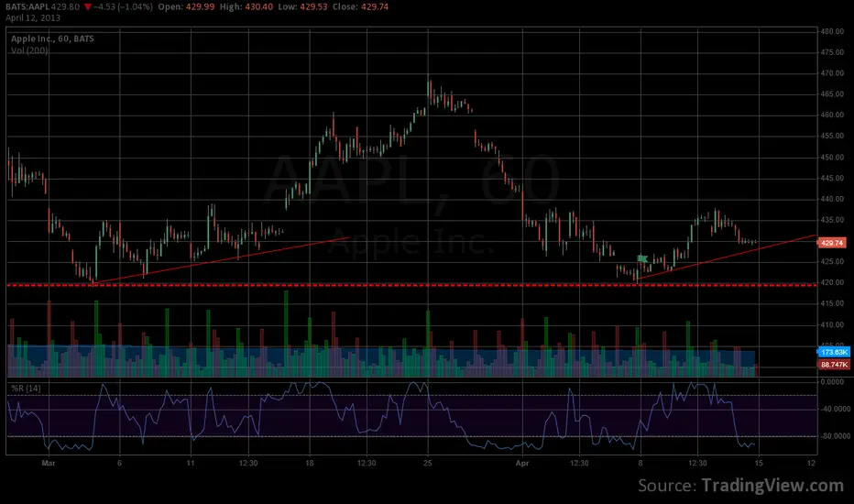Click the red down-arrow price change indicator
854x504 pixels.
(88, 7)
